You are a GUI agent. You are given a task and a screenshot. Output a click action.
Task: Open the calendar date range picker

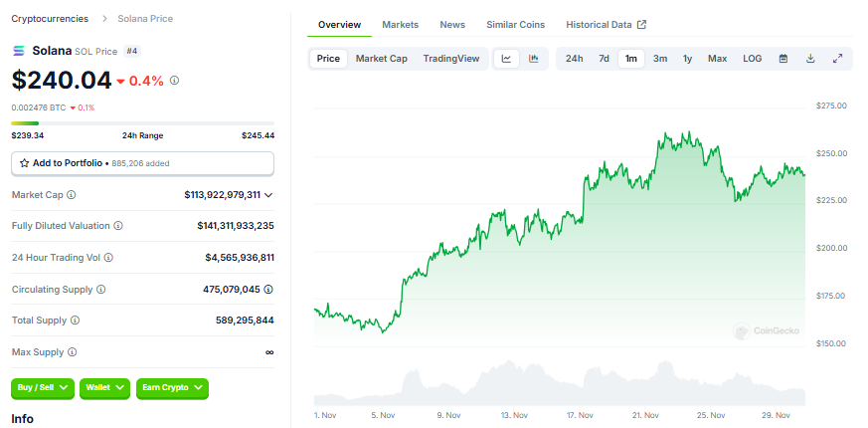click(x=783, y=58)
